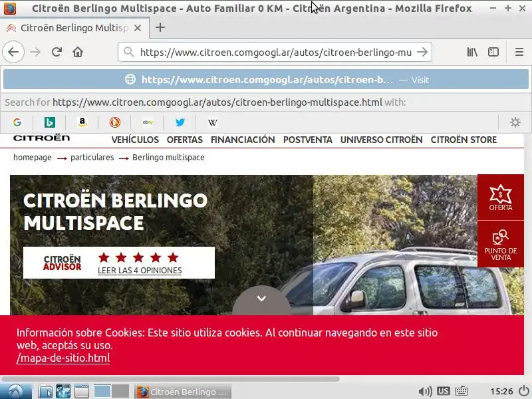
Task: Search with Bing one-click engine
Action: [x=49, y=122]
